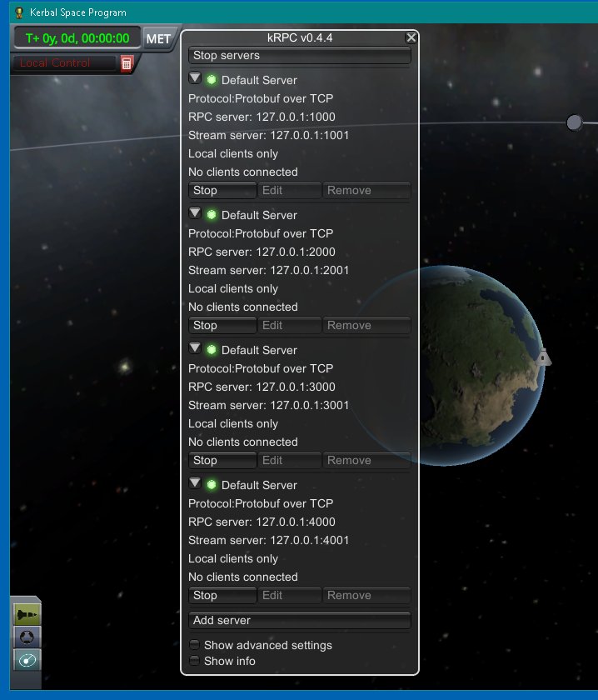Viewport: 598px width, 700px height.
Task: Collapse the server with RPC port 1000
Action: click(x=195, y=79)
